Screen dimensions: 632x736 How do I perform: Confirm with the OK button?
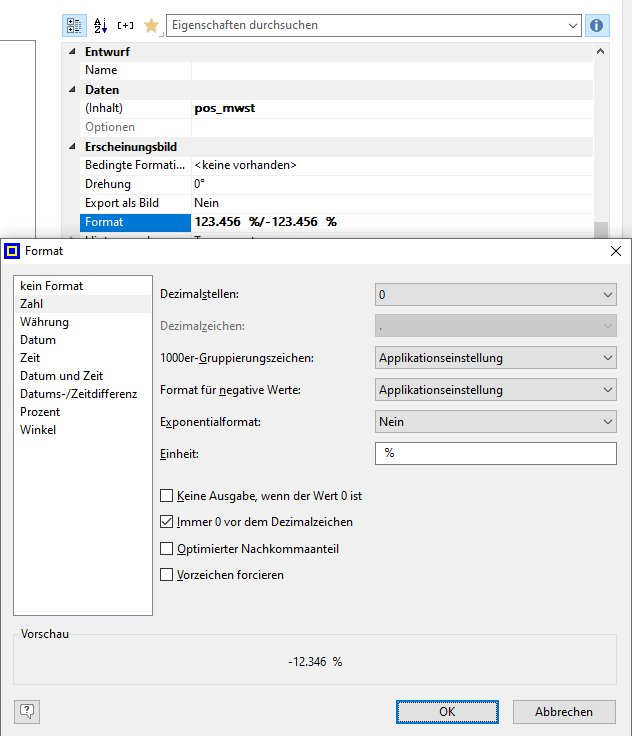pos(447,712)
